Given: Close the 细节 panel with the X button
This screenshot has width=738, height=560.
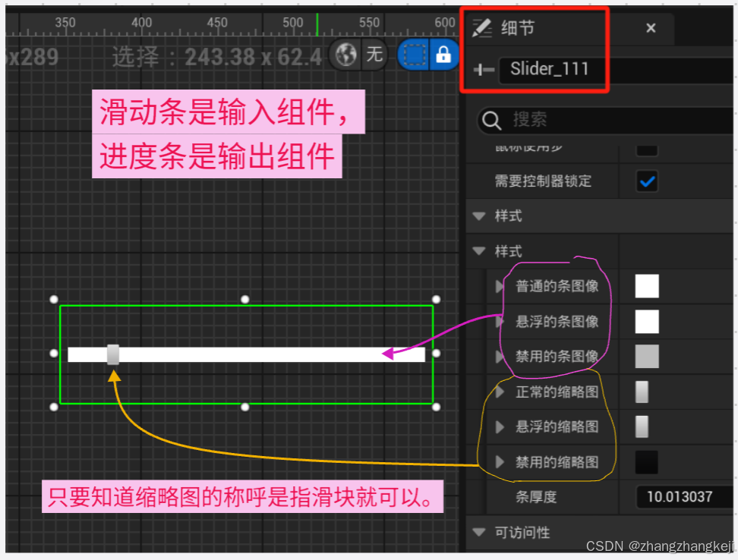Looking at the screenshot, I should tap(651, 28).
